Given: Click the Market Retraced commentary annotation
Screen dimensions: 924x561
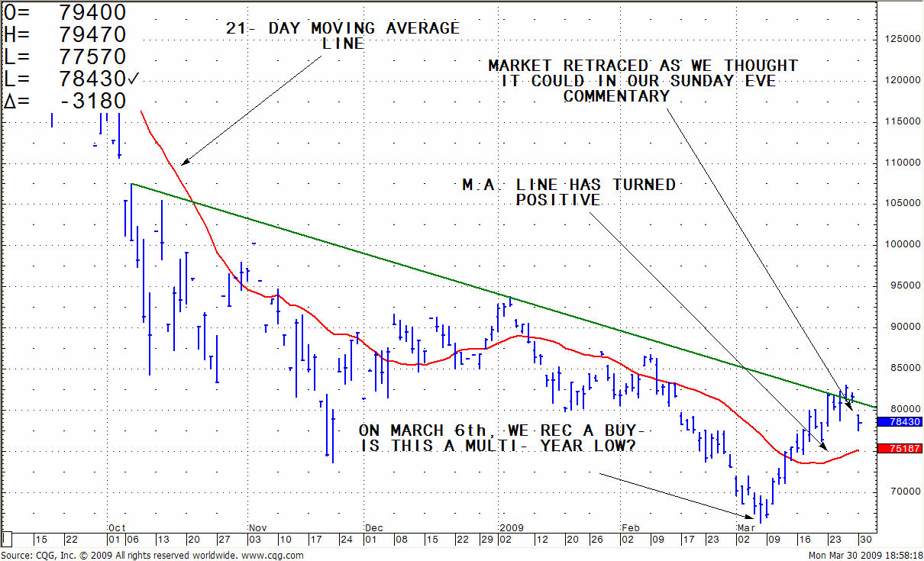Looking at the screenshot, I should pos(642,81).
